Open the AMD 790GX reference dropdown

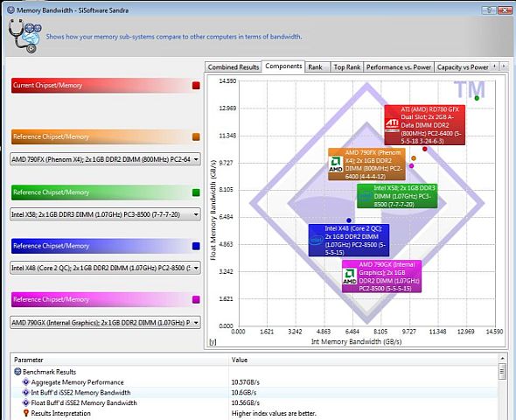pos(105,323)
